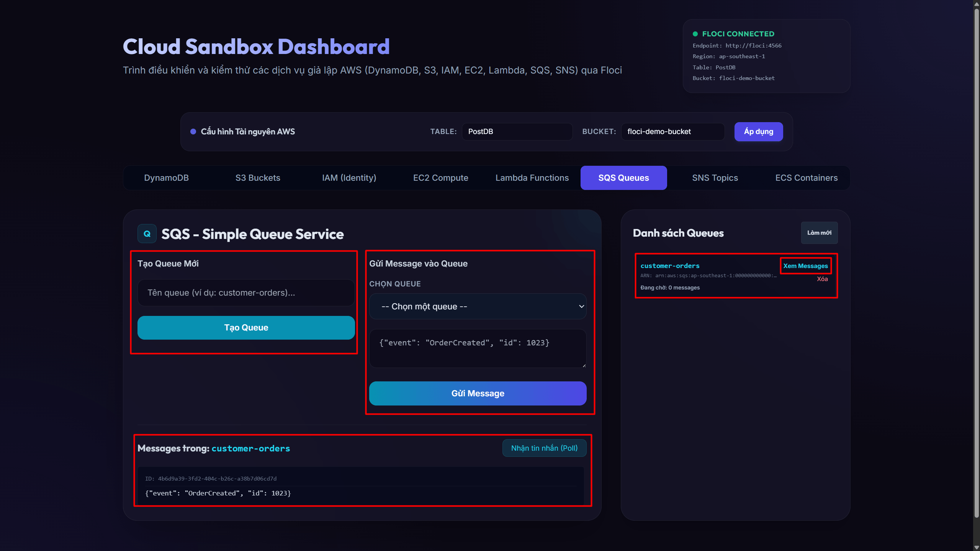Click the Đang chờ: 0 messages text
Image resolution: width=980 pixels, height=551 pixels.
pyautogui.click(x=670, y=288)
